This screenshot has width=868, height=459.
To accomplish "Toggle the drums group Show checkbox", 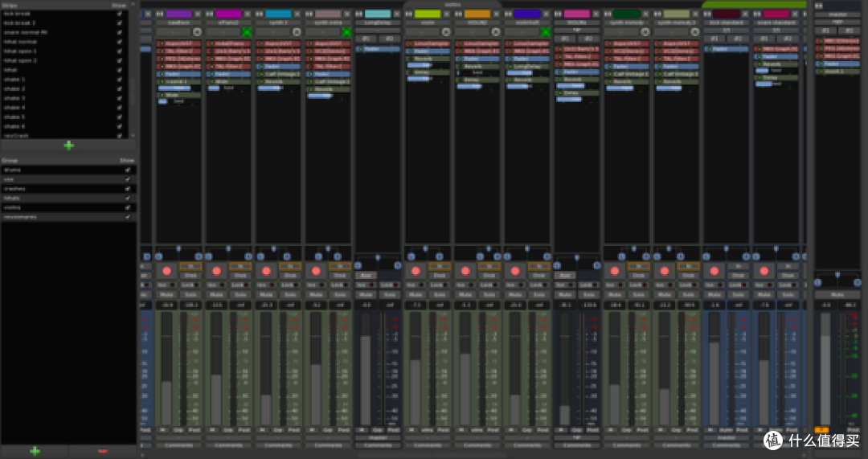I will (127, 170).
